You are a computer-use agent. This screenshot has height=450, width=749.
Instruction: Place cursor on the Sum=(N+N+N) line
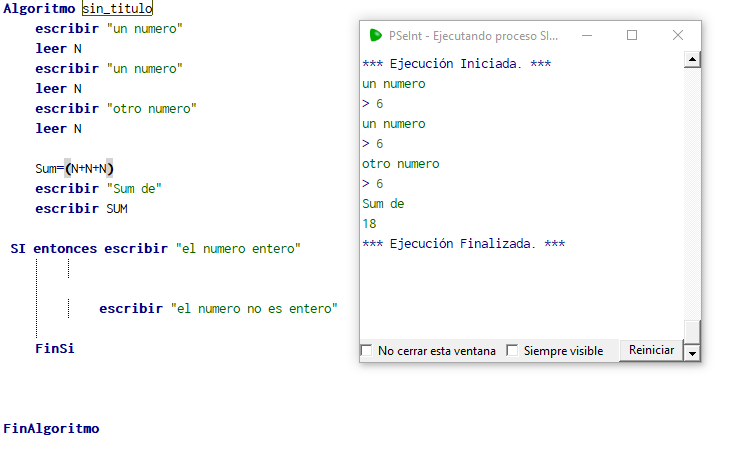point(75,168)
